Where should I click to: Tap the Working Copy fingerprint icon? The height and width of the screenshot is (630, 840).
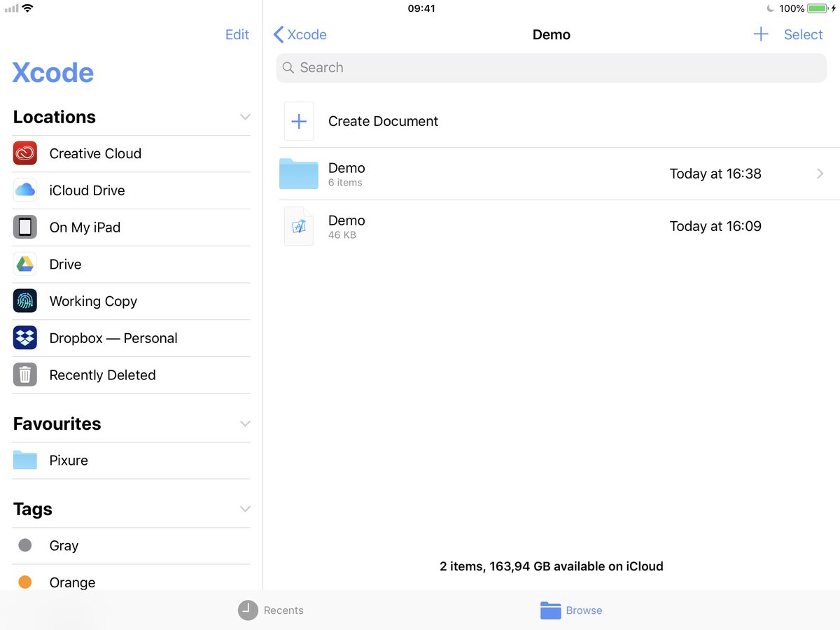click(x=25, y=301)
